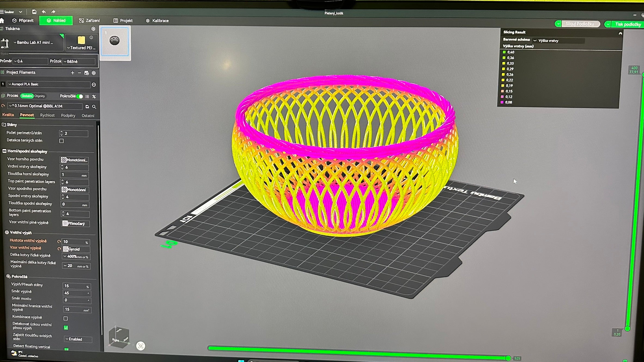Viewport: 644px width, 362px height.
Task: Open Vzor vnitřní výplně Gyroid dropdown
Action: (76, 249)
